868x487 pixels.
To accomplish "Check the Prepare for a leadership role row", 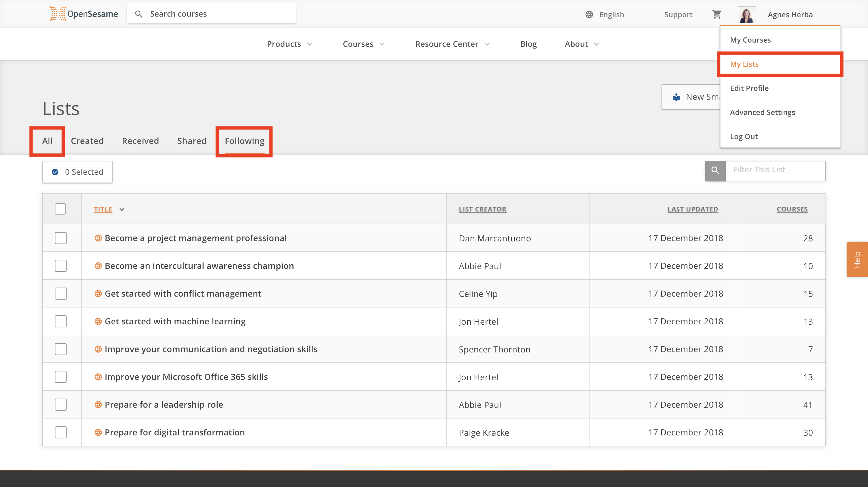I will pos(61,404).
